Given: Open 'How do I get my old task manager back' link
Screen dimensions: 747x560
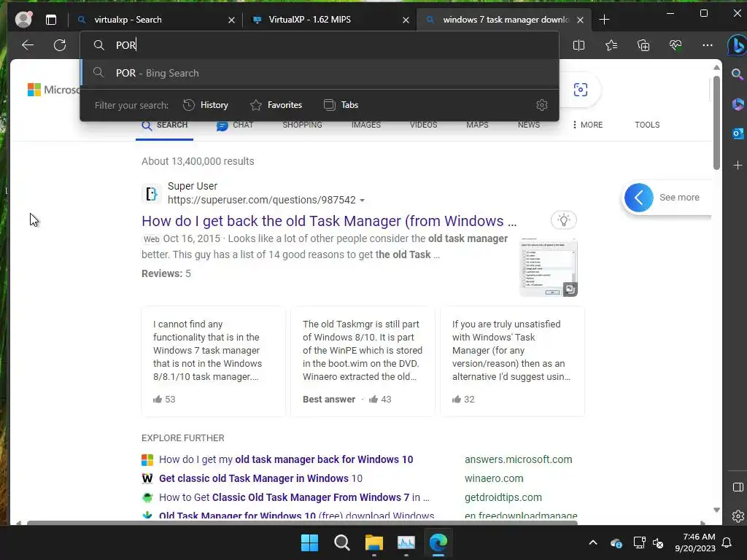Looking at the screenshot, I should click(x=286, y=459).
